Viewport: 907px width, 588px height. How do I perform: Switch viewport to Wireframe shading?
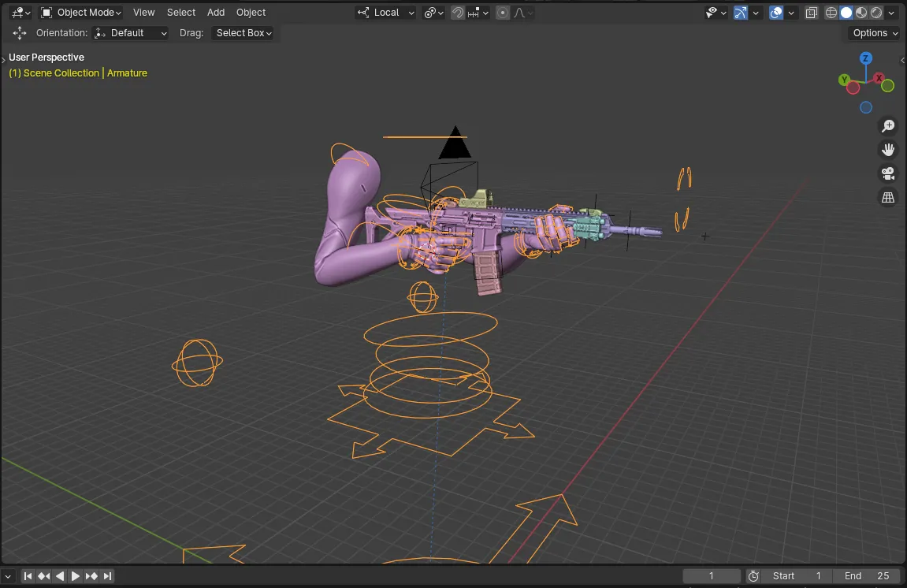831,13
